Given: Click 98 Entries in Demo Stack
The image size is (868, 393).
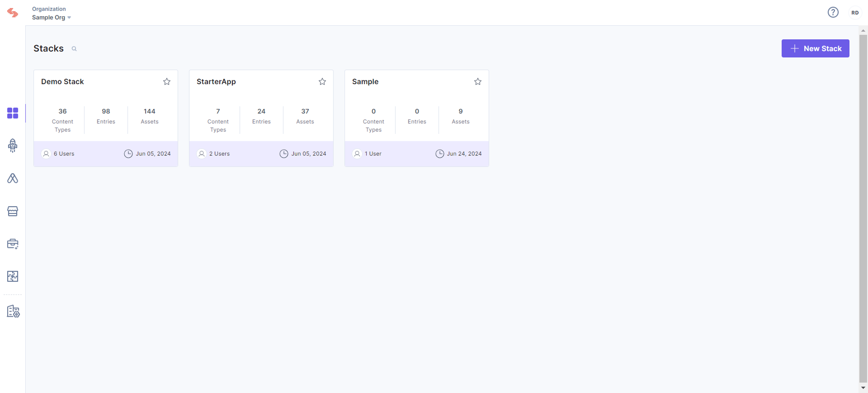Looking at the screenshot, I should (106, 116).
